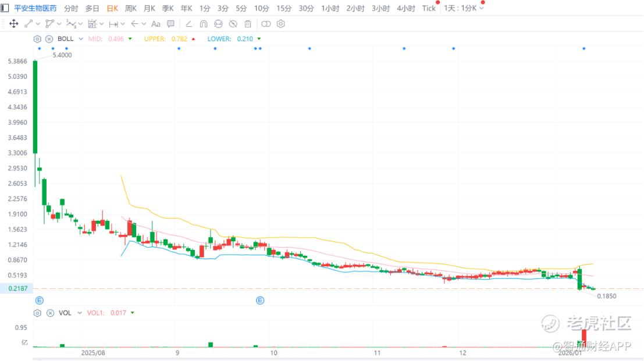Click the E event marker near 2025/08
The image size is (644, 361).
pos(40,301)
